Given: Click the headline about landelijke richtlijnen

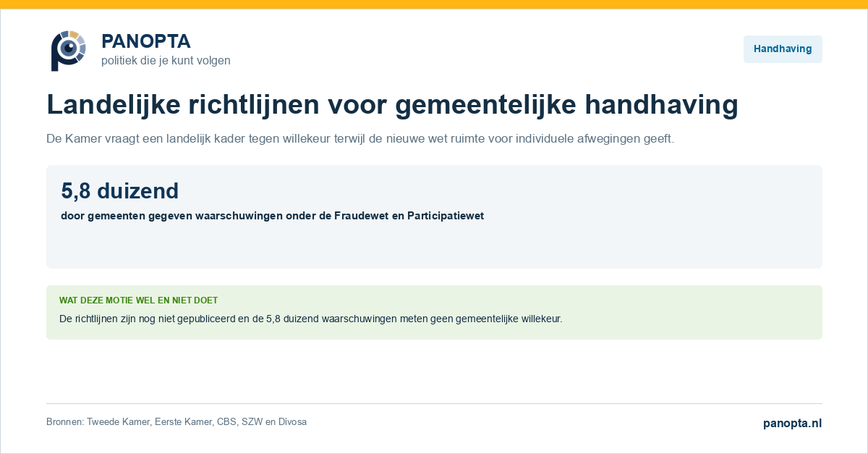Looking at the screenshot, I should 392,105.
